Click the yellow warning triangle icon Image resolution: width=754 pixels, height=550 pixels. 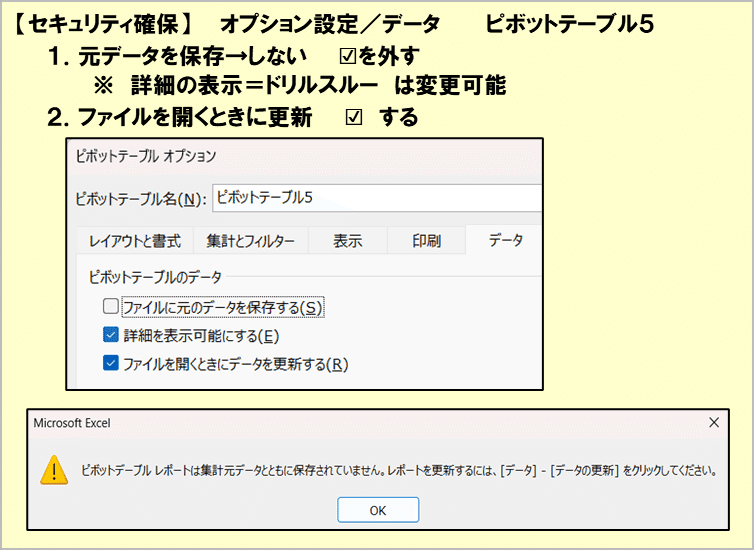click(54, 470)
